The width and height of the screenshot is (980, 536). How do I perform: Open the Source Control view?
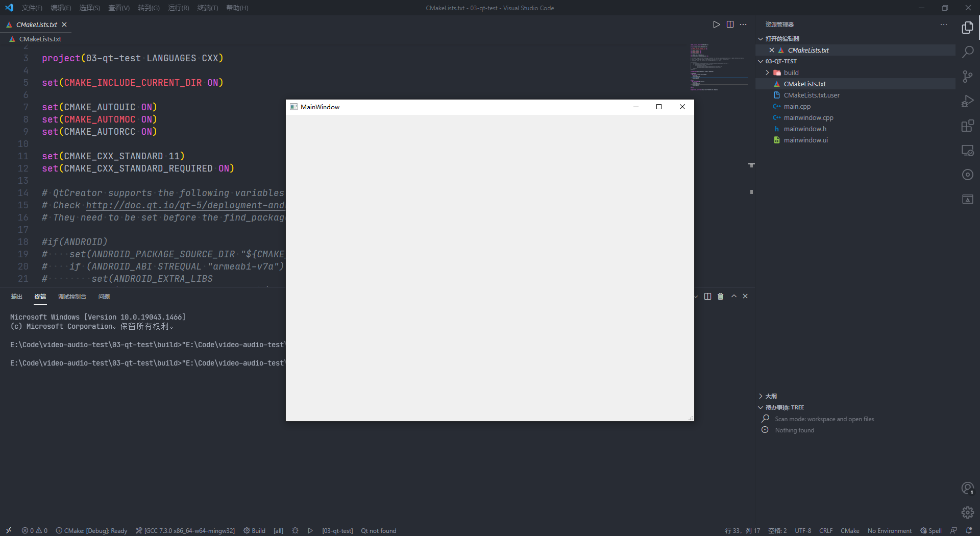pyautogui.click(x=968, y=77)
